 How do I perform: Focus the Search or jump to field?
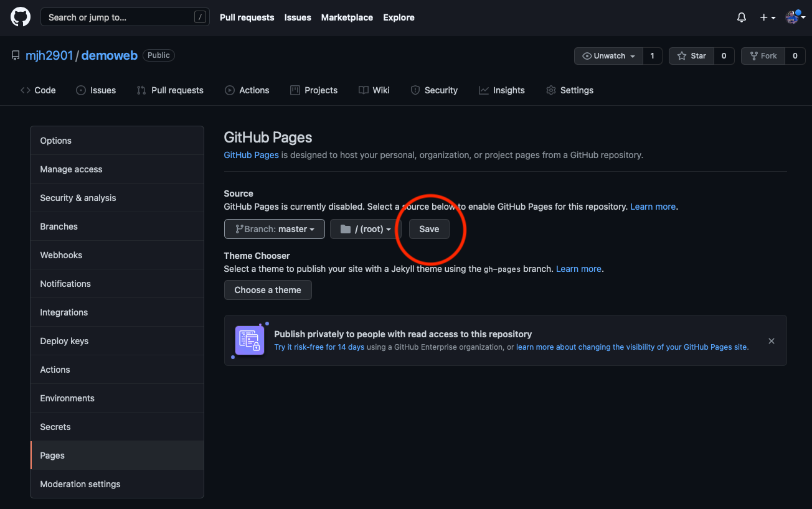click(125, 17)
